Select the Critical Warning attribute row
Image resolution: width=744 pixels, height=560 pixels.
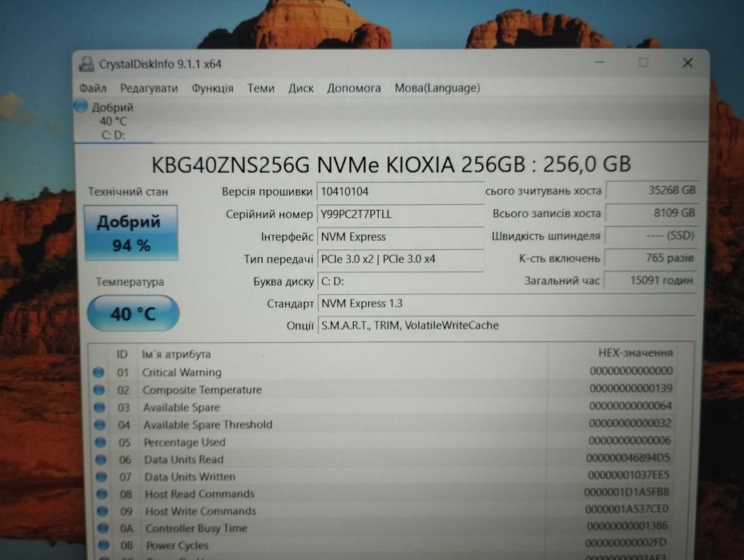pyautogui.click(x=384, y=372)
